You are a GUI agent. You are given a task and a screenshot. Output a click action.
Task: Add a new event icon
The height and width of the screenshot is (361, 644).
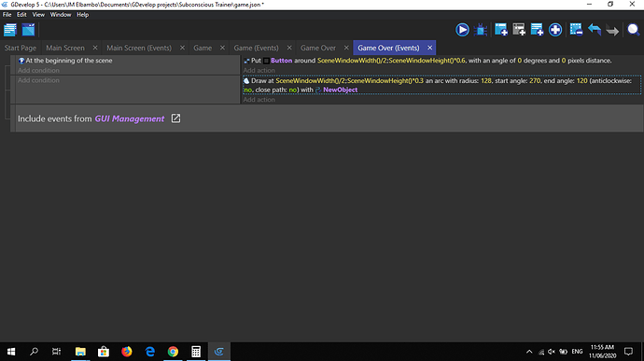point(500,30)
